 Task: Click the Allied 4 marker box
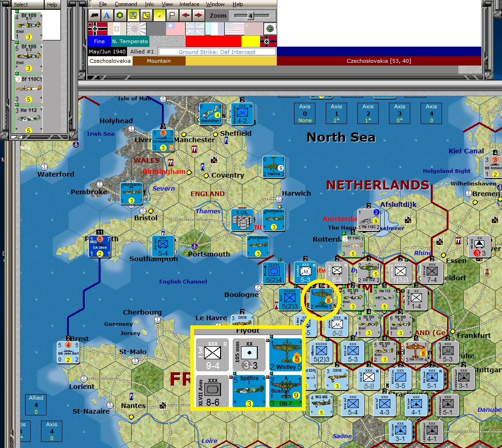coord(36,404)
